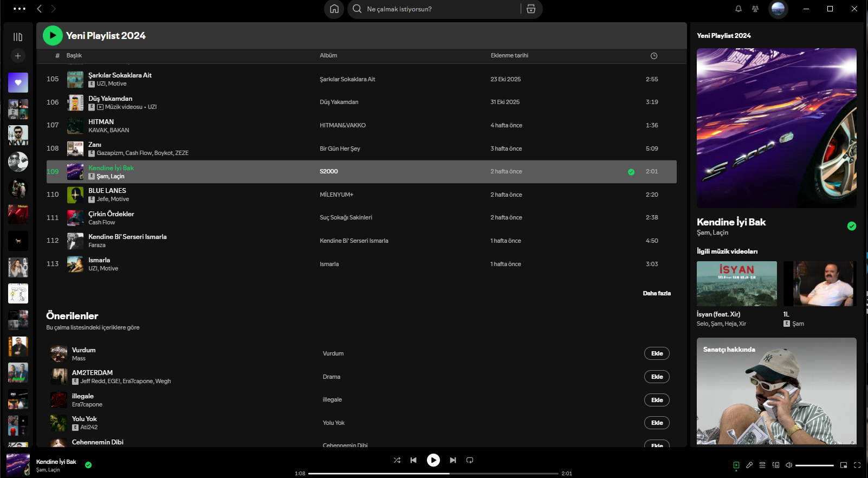This screenshot has width=868, height=478.
Task: Skip to the next track
Action: tap(453, 460)
